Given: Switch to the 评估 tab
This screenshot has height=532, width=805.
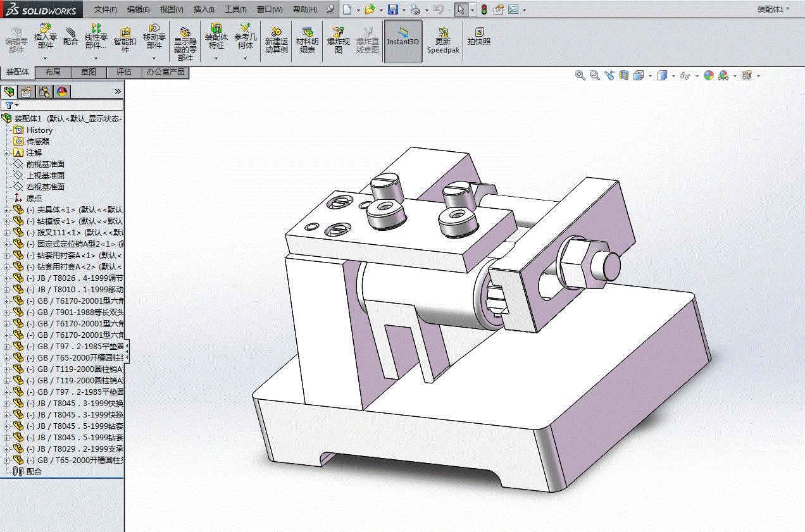Looking at the screenshot, I should click(x=124, y=72).
